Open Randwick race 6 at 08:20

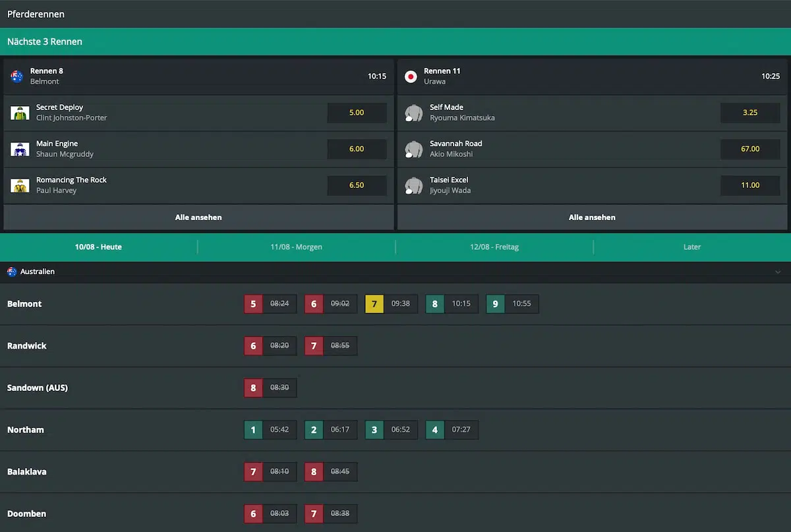tap(270, 345)
